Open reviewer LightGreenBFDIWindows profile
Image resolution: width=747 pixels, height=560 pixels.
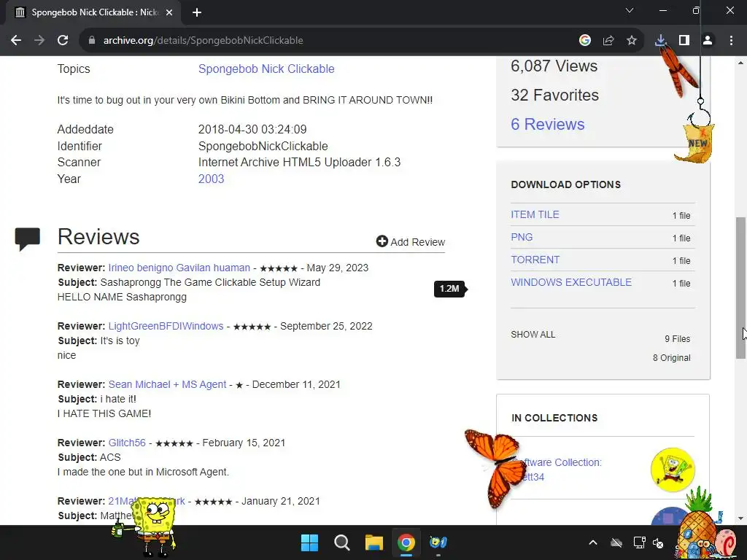tap(166, 326)
